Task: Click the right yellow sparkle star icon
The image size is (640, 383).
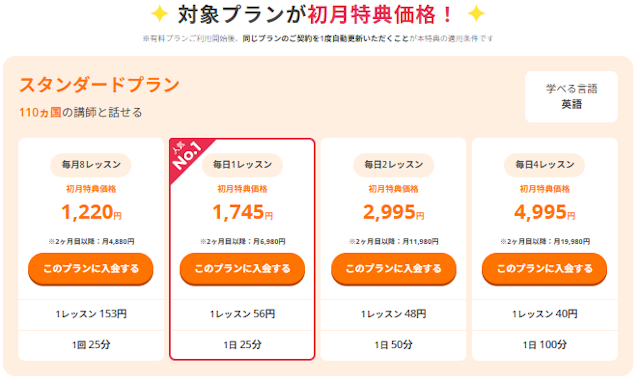Action: pos(476,14)
